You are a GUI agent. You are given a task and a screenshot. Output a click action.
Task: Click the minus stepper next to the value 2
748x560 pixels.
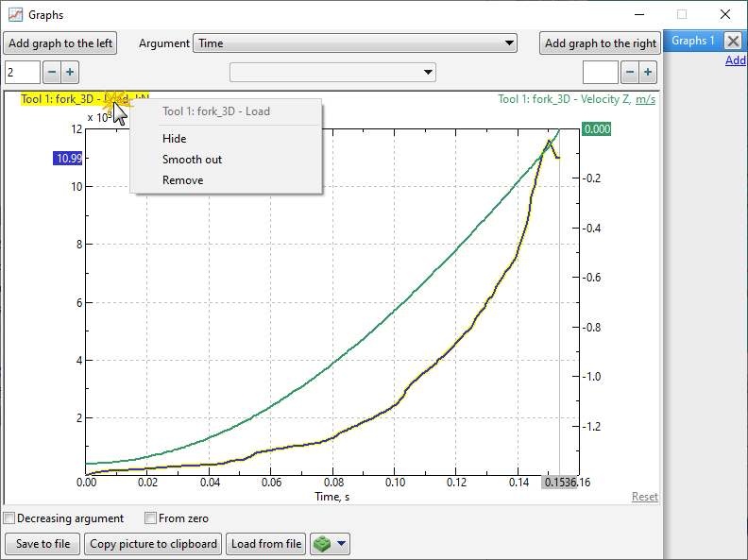tap(51, 73)
